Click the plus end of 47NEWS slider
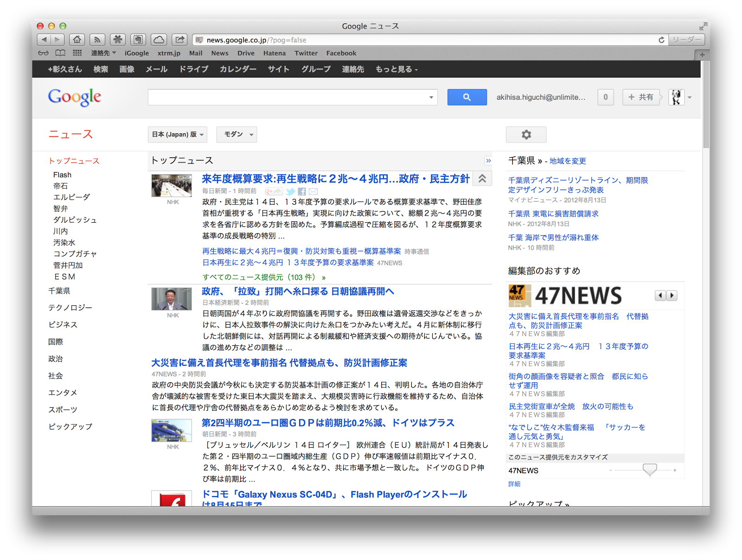 pos(675,470)
